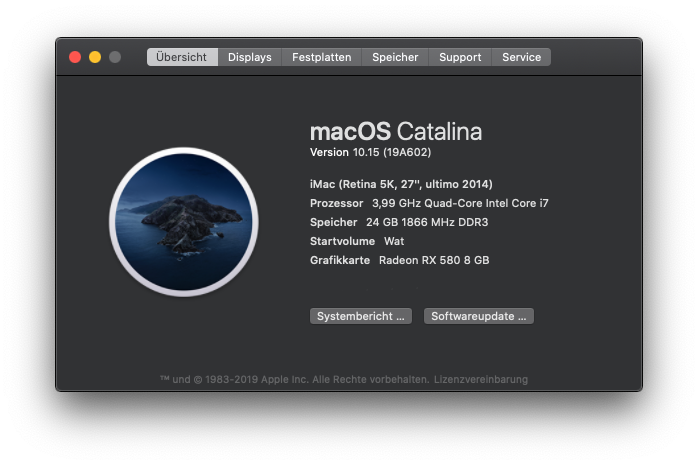The image size is (698, 465).
Task: Close the window with the red button
Action: tap(75, 57)
